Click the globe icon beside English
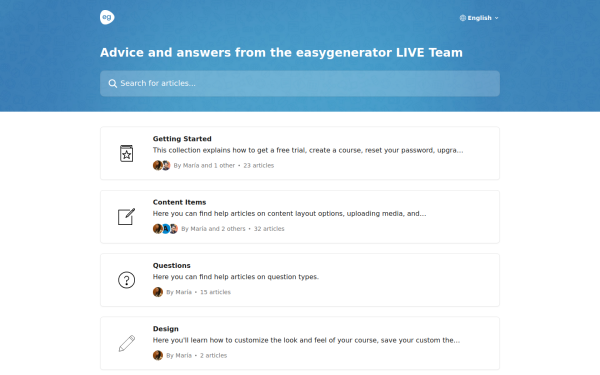The width and height of the screenshot is (600, 375). pyautogui.click(x=463, y=18)
